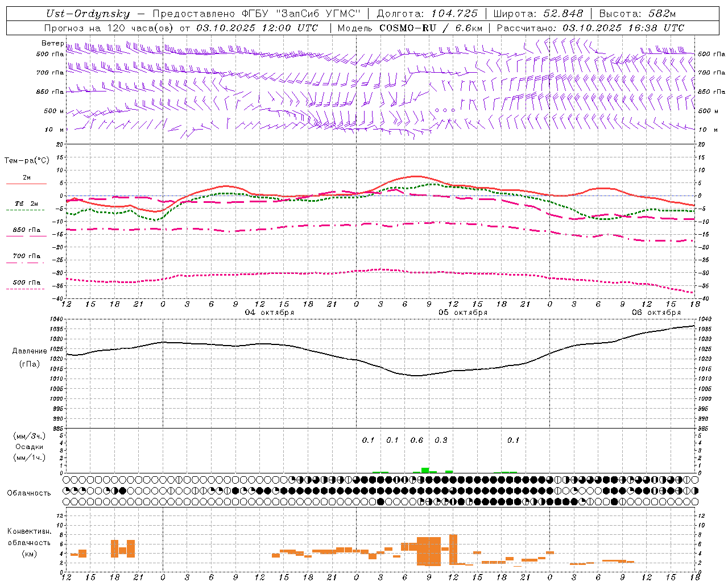Click the 700 гПа temperature legend entry
This screenshot has height=582, width=728.
(26, 256)
